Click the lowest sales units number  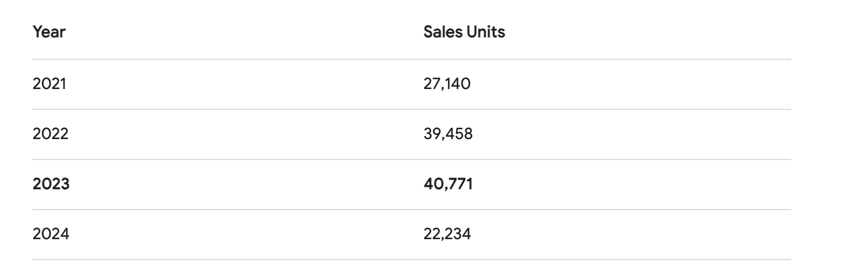point(447,235)
